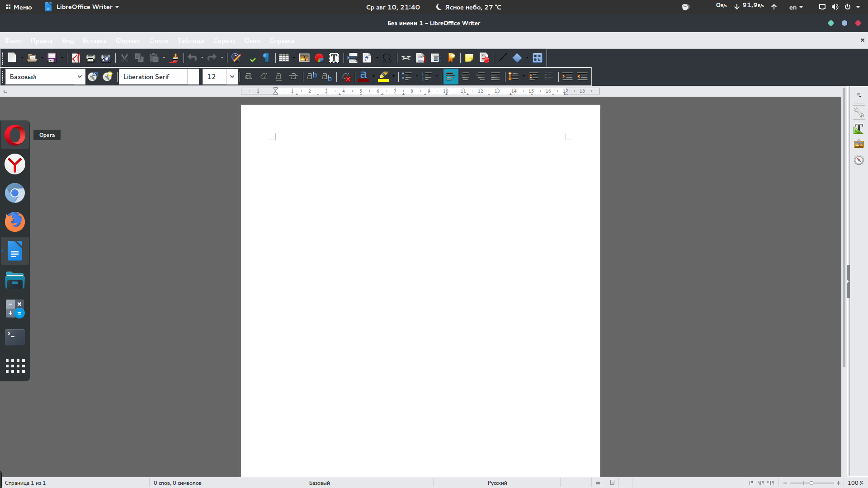Click the zoom slider in the status bar
This screenshot has height=488, width=868.
coord(811,483)
